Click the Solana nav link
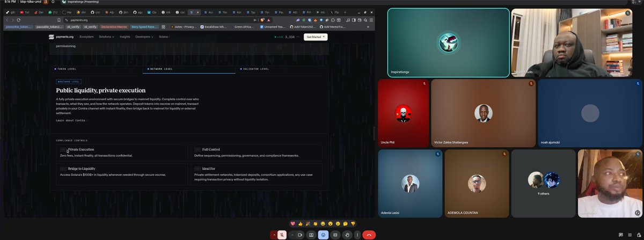Viewport: 644px width, 240px height. coord(164,37)
